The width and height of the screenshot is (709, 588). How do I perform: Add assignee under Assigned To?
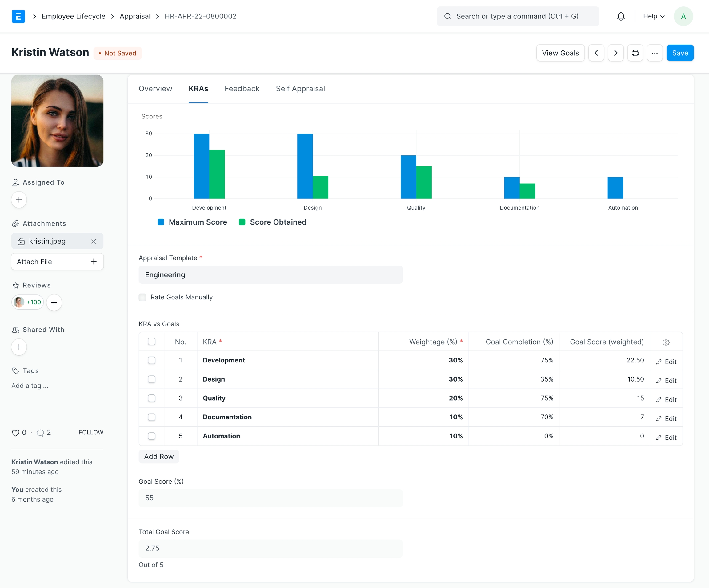[19, 200]
